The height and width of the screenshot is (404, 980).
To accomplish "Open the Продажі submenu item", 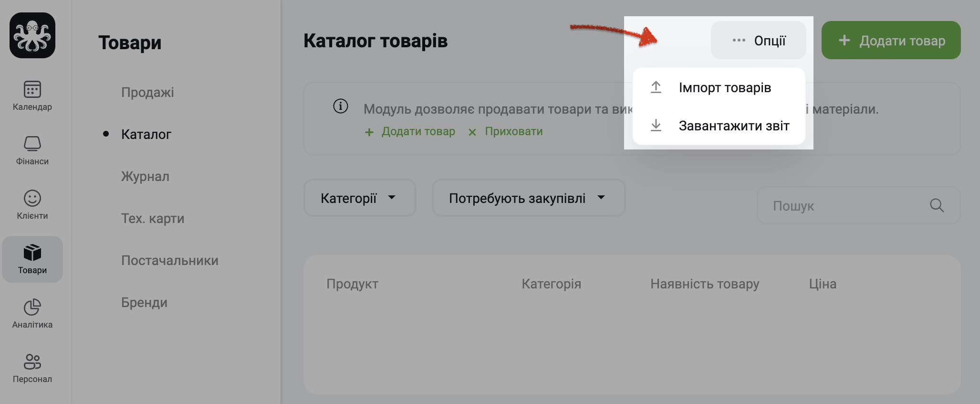I will tap(147, 92).
